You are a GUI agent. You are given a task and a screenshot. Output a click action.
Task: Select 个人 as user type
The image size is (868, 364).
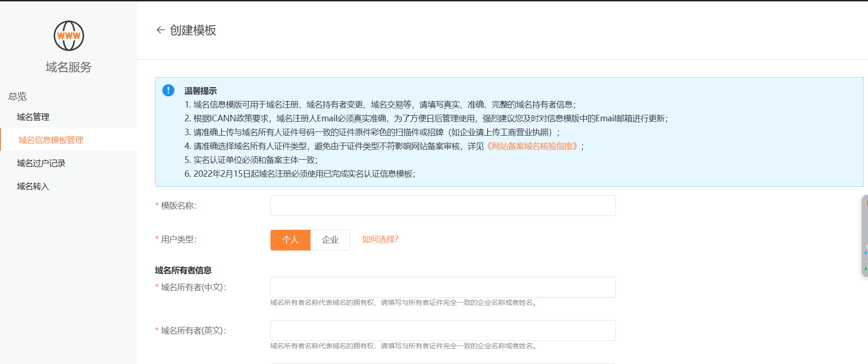pyautogui.click(x=290, y=240)
